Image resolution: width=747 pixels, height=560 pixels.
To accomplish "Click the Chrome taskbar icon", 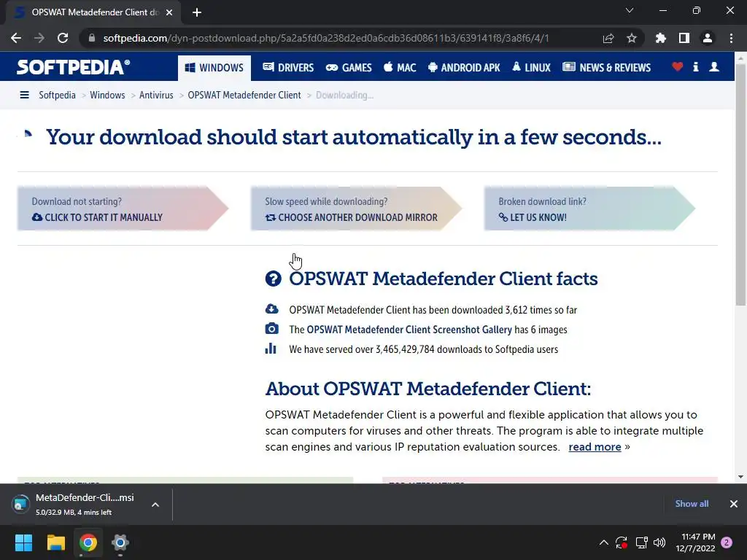I will pyautogui.click(x=88, y=542).
